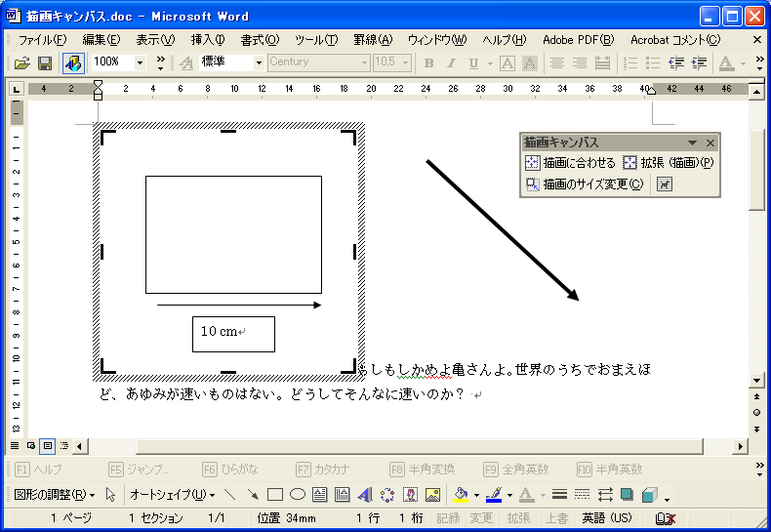Click 拡張 (描画)(P) expand button

tap(669, 162)
